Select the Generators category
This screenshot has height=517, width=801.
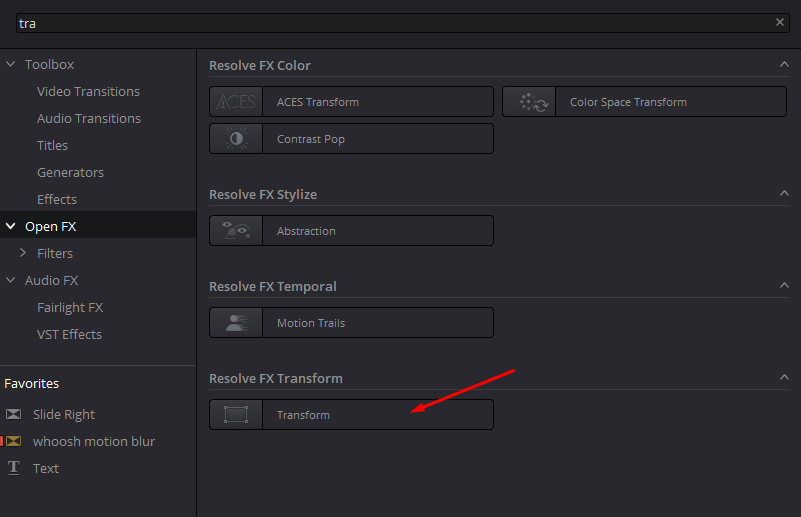(x=70, y=172)
